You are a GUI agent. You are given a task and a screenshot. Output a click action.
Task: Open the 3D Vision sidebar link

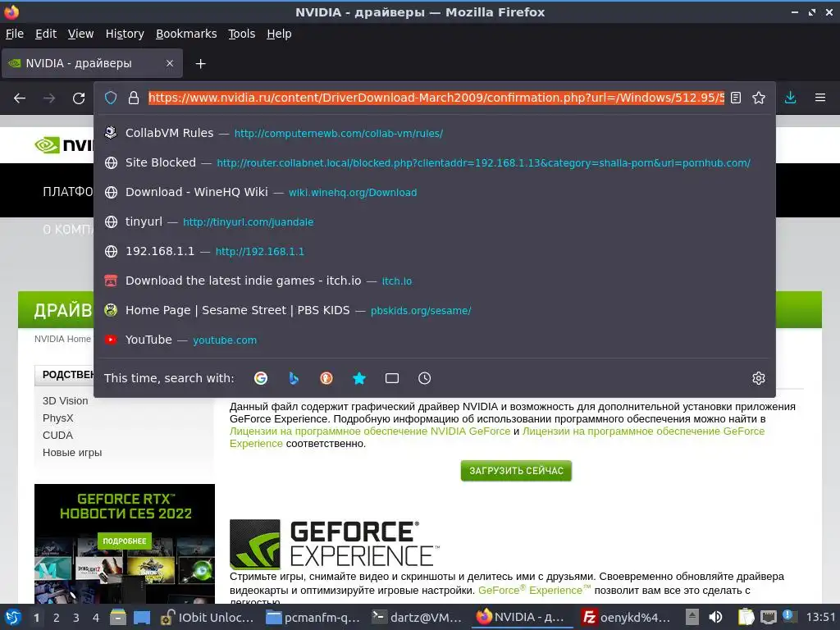(x=66, y=400)
